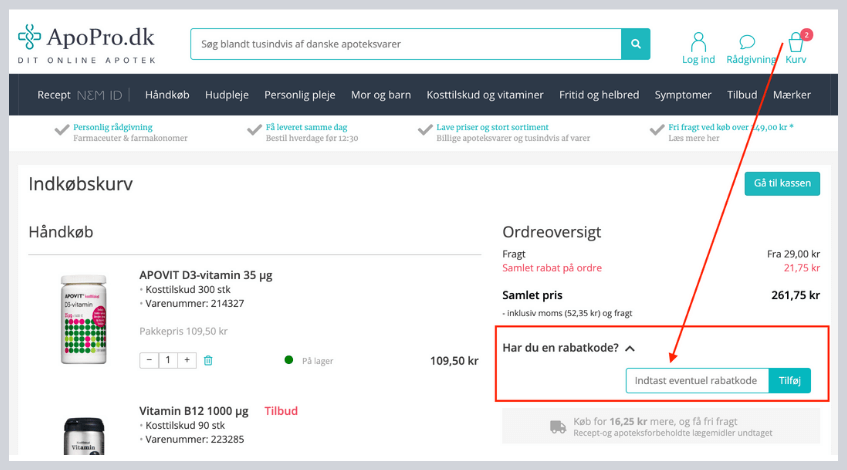Click the magnifying glass search button
Image resolution: width=847 pixels, height=470 pixels.
click(x=635, y=44)
